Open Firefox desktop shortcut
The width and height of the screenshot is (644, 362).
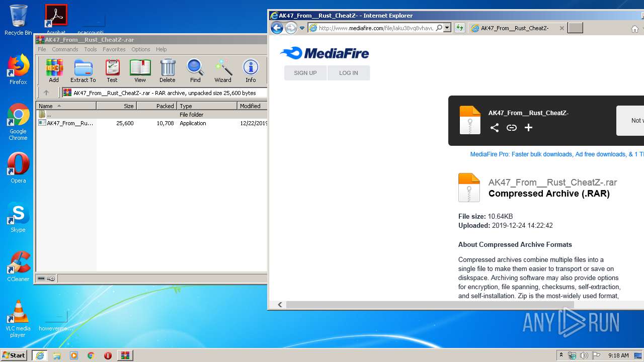click(18, 70)
